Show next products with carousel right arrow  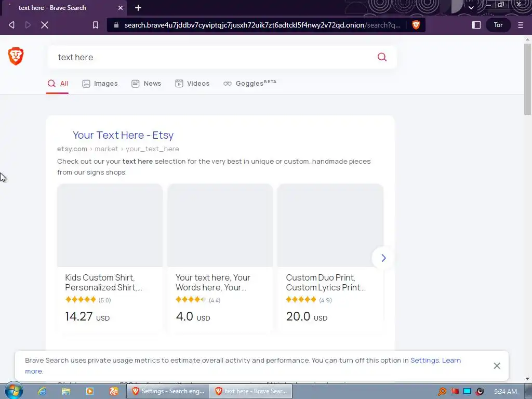pyautogui.click(x=383, y=258)
